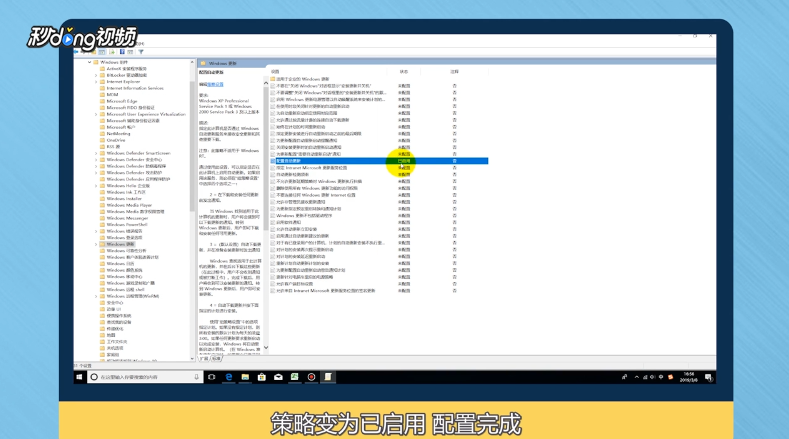Expand the Windows Hello tree node

96,186
